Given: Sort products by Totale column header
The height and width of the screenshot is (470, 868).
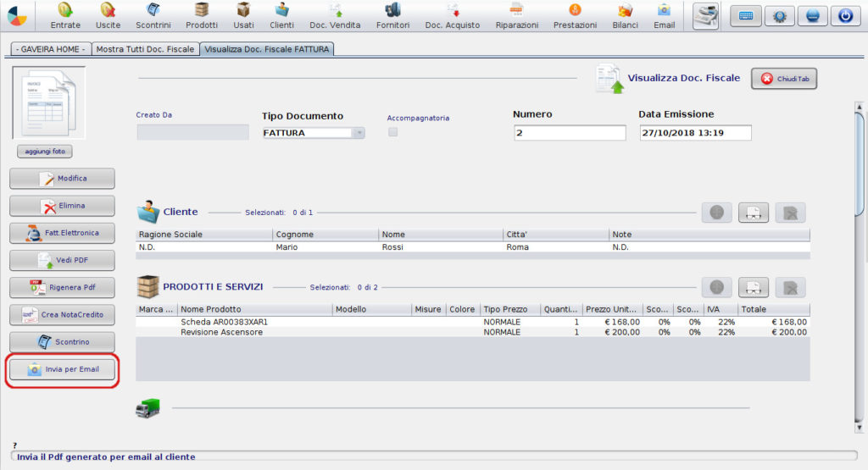Looking at the screenshot, I should (774, 309).
